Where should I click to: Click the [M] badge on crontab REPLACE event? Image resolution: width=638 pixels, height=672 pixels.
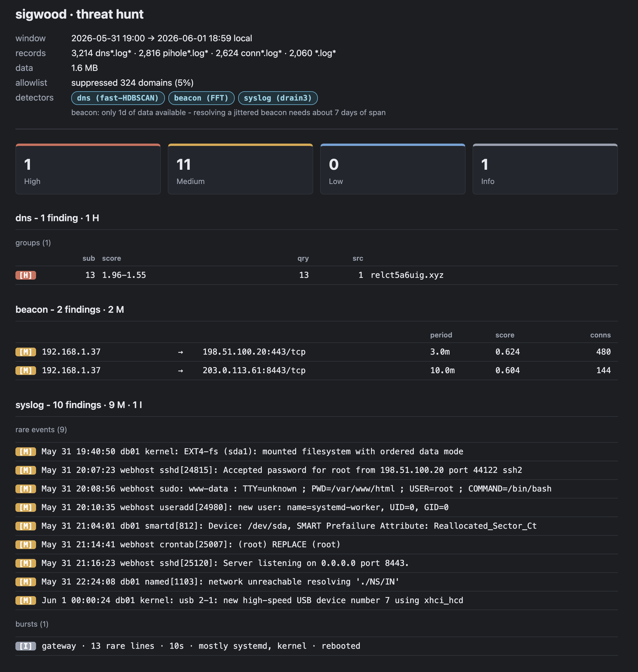[x=26, y=545]
